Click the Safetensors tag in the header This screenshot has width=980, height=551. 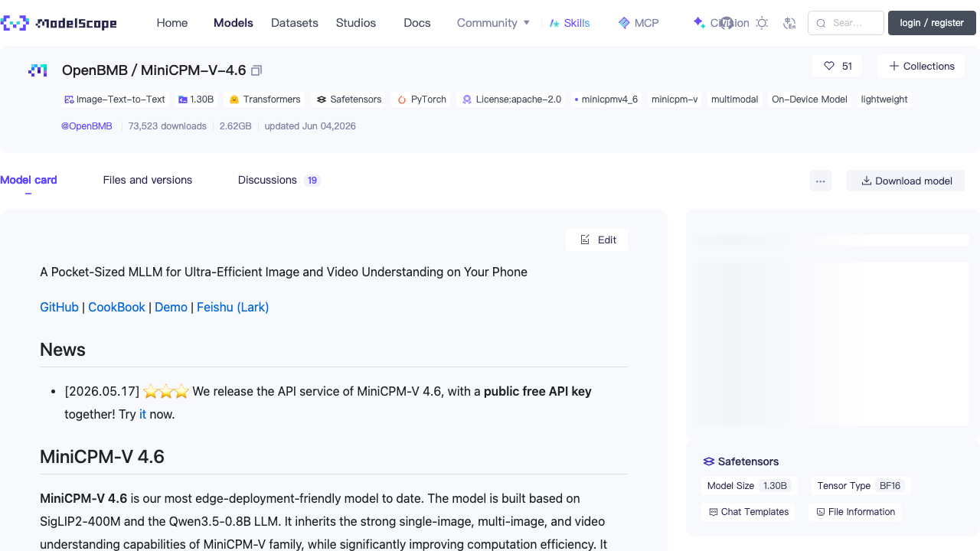349,99
